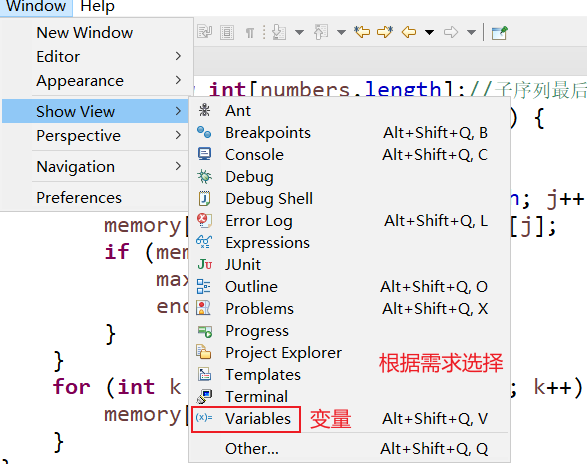587x464 pixels.
Task: Click the 'Alt+Shift+Q, L' shortcut text
Action: tap(436, 221)
